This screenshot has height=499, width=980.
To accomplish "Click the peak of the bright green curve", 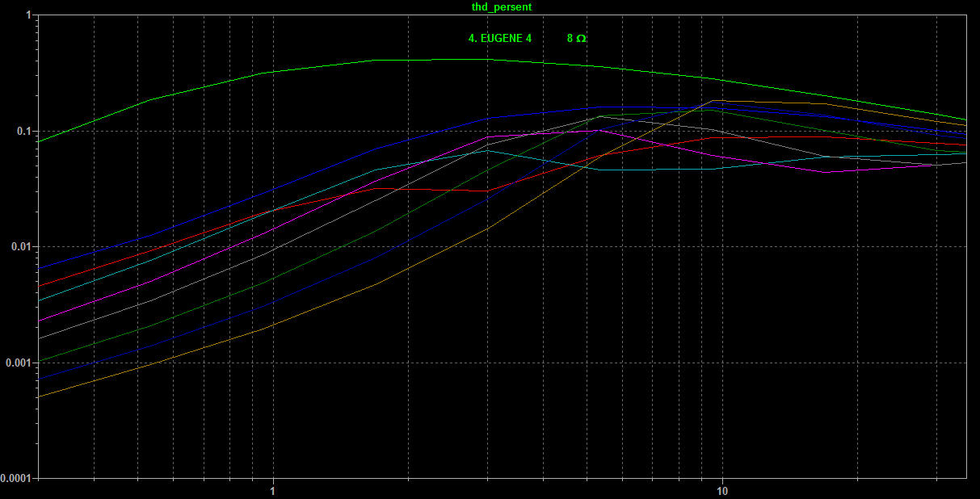I will pyautogui.click(x=485, y=59).
